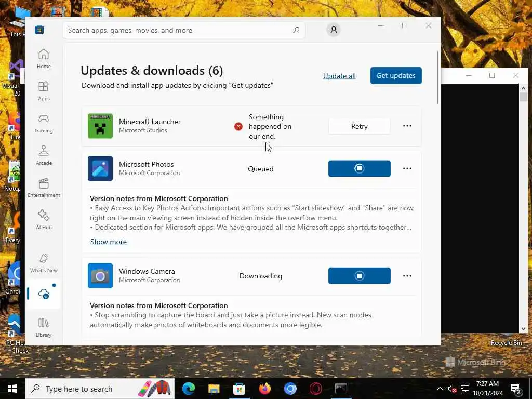Show hidden system tray icons

pos(440,389)
